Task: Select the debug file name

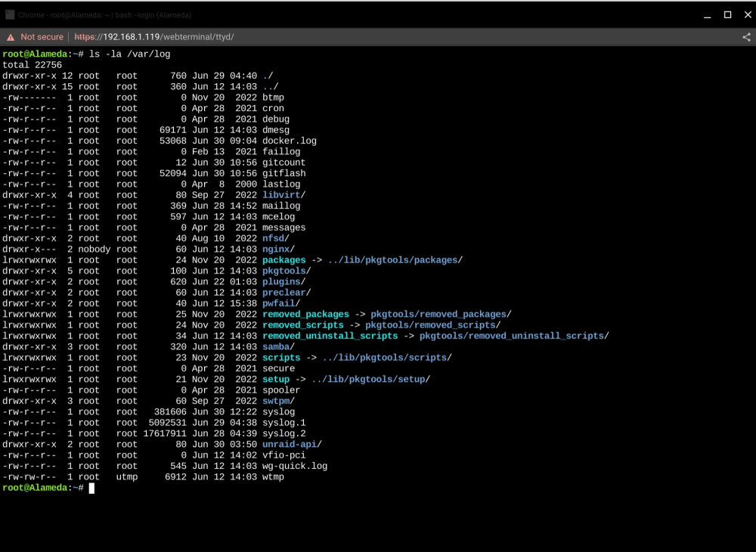Action: point(276,119)
